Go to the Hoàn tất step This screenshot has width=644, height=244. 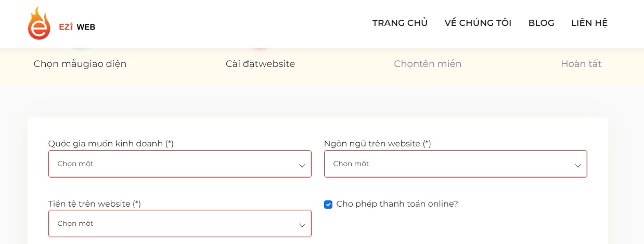[581, 64]
